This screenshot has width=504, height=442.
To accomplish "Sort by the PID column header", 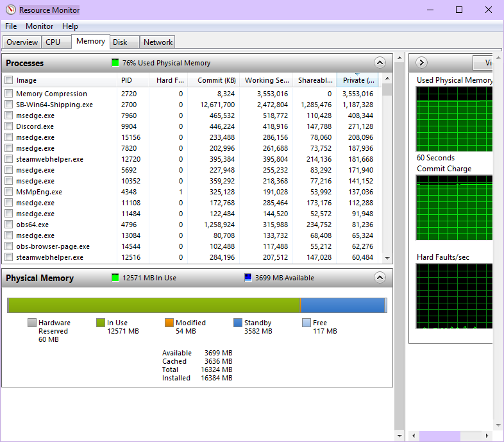I will pos(133,80).
